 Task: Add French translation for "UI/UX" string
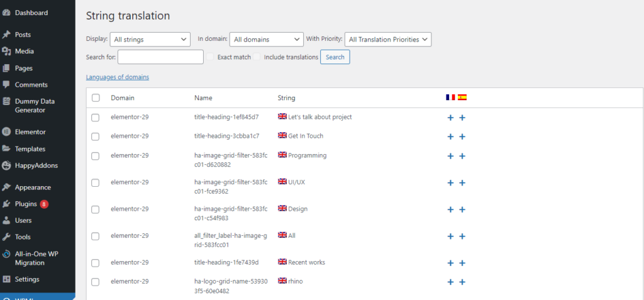pyautogui.click(x=450, y=183)
